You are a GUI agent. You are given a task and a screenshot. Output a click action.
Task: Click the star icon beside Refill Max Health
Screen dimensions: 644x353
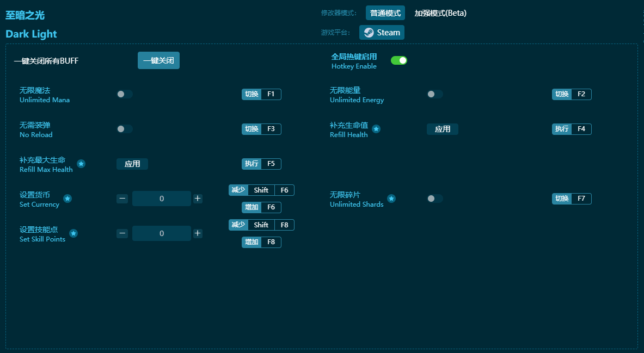pos(81,164)
